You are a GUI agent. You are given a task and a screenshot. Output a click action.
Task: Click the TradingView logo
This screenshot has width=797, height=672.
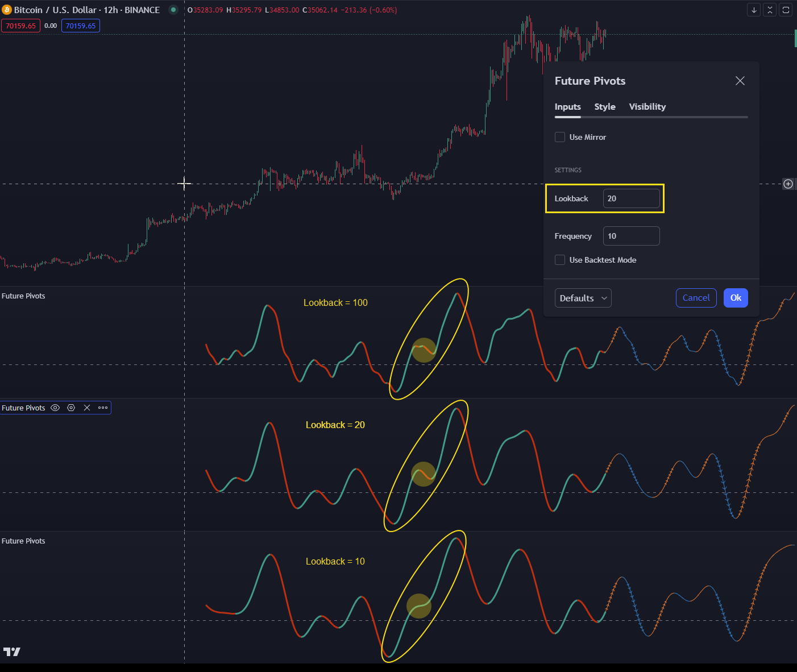[11, 652]
